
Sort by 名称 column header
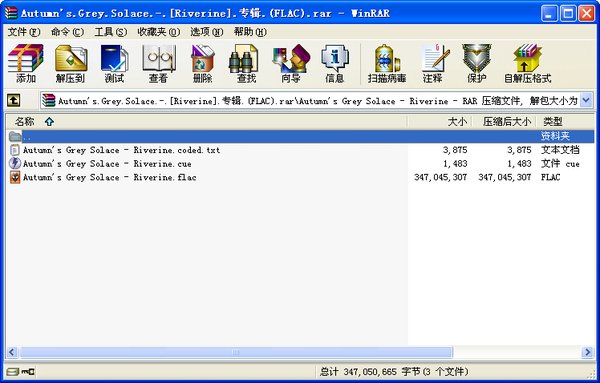tap(206, 122)
